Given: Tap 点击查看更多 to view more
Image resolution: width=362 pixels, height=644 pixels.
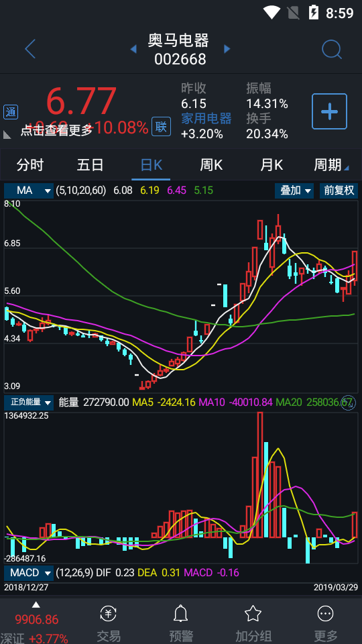Looking at the screenshot, I should click(x=56, y=131).
